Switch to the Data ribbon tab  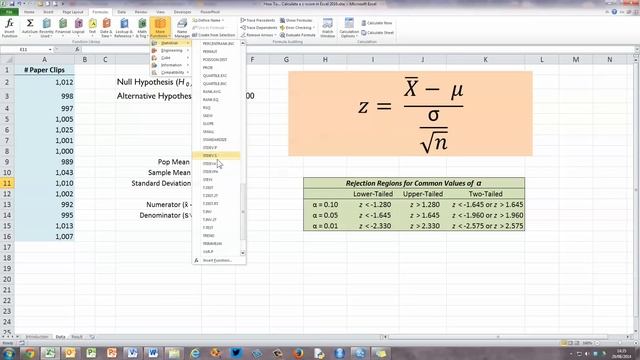[122, 12]
